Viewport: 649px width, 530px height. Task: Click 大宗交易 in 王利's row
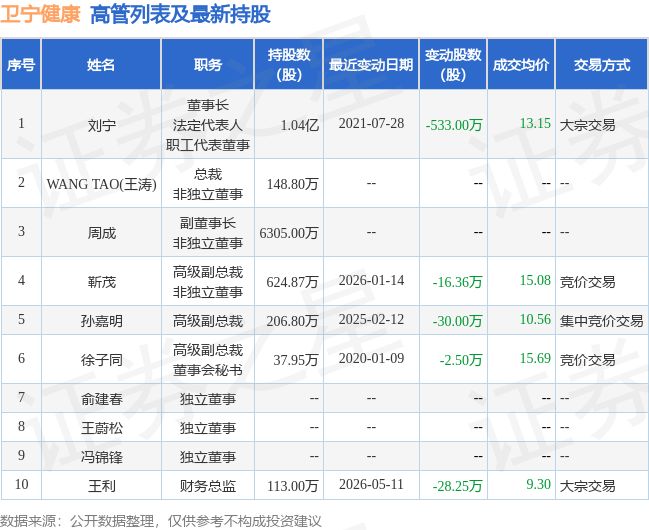click(x=587, y=486)
